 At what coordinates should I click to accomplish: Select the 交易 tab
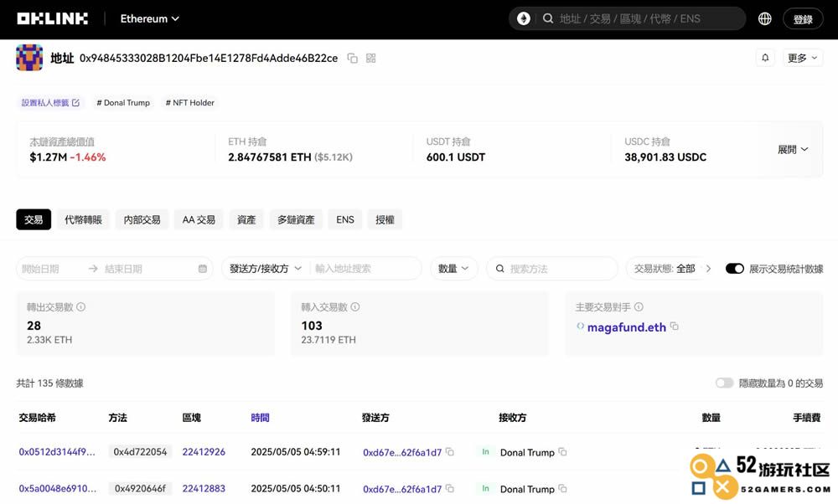(x=34, y=219)
